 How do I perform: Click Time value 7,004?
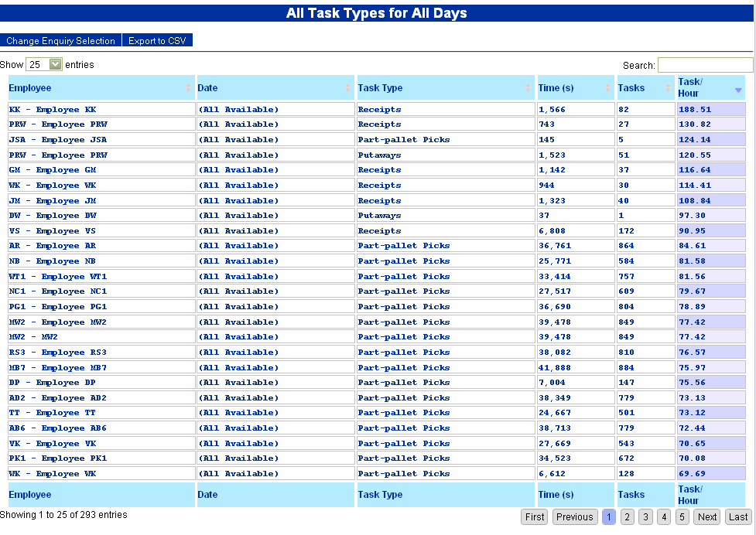coord(576,383)
